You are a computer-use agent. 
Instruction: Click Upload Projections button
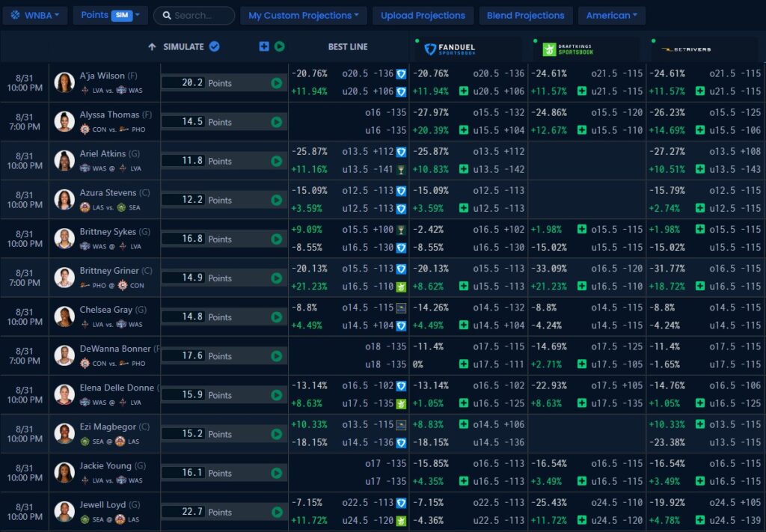pos(423,16)
